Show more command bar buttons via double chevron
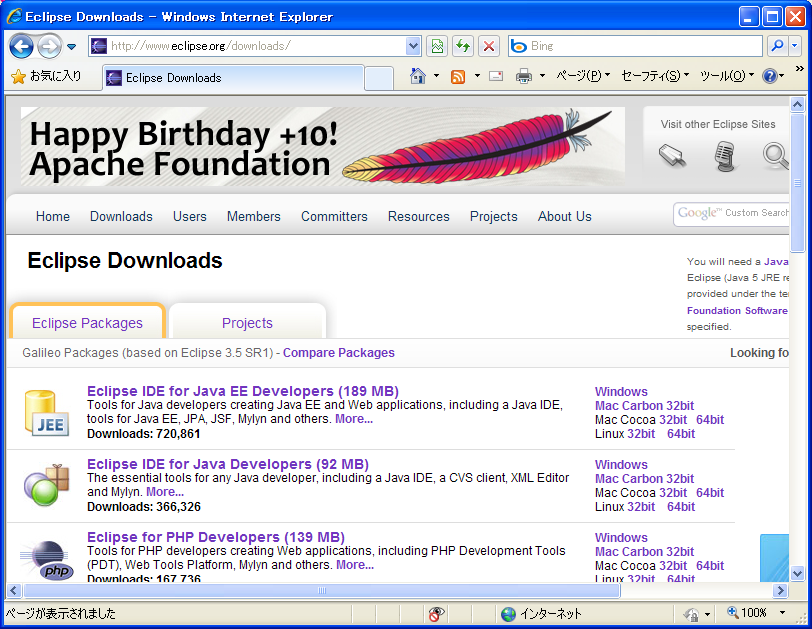The width and height of the screenshot is (812, 629). pyautogui.click(x=800, y=68)
